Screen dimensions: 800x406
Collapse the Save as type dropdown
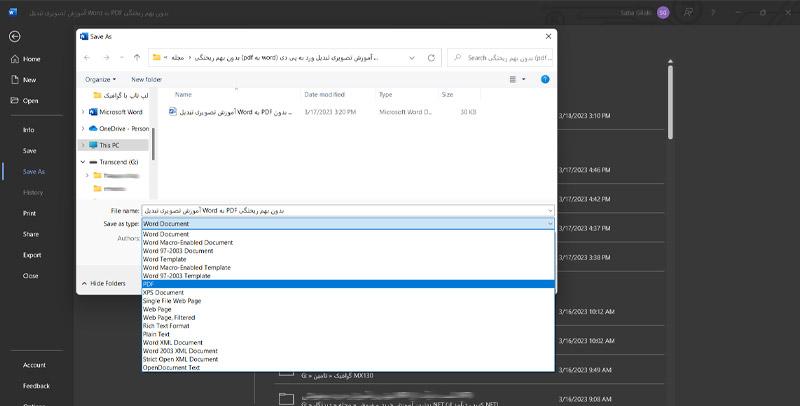549,224
